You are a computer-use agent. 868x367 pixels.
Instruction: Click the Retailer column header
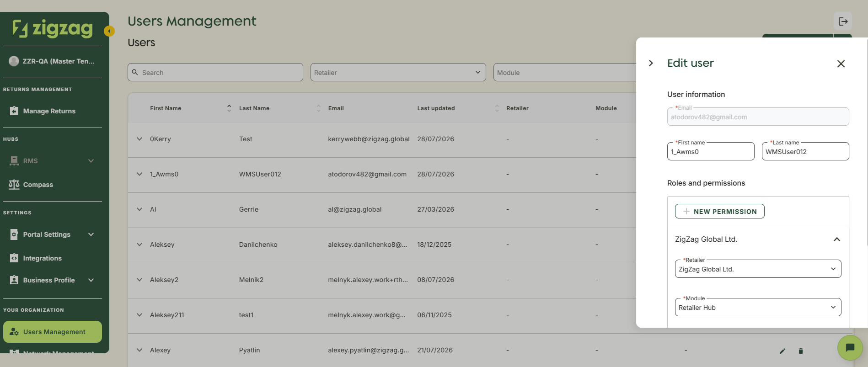point(518,108)
